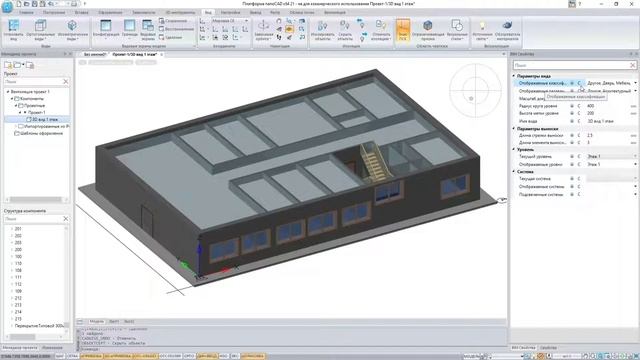640x360 pixels.
Task: Click the Установить вид ribbon icon
Action: pyautogui.click(x=13, y=25)
